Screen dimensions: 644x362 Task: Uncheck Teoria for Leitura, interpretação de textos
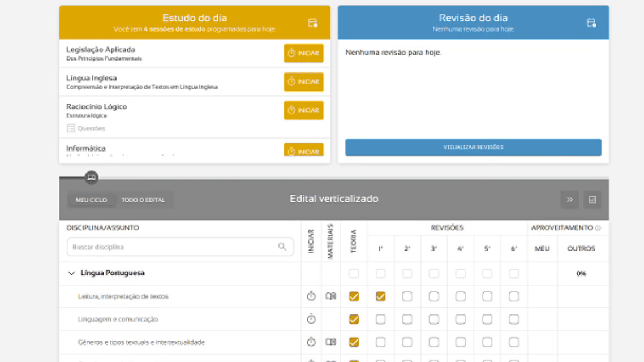(x=354, y=296)
